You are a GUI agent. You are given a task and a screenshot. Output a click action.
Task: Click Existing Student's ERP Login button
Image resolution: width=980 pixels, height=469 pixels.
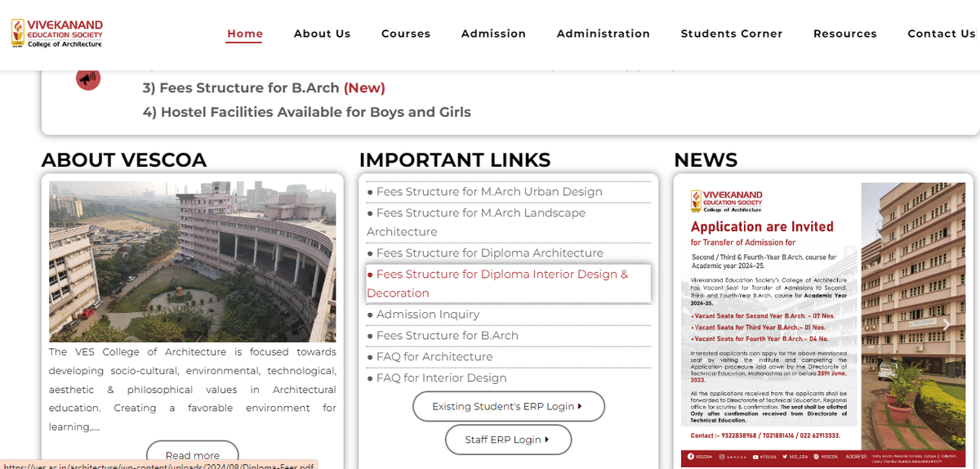click(508, 406)
